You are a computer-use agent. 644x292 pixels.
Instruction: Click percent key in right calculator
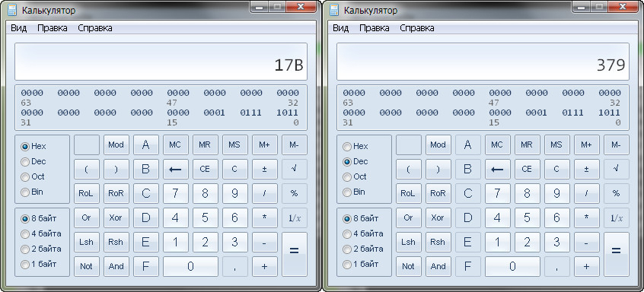pyautogui.click(x=616, y=194)
